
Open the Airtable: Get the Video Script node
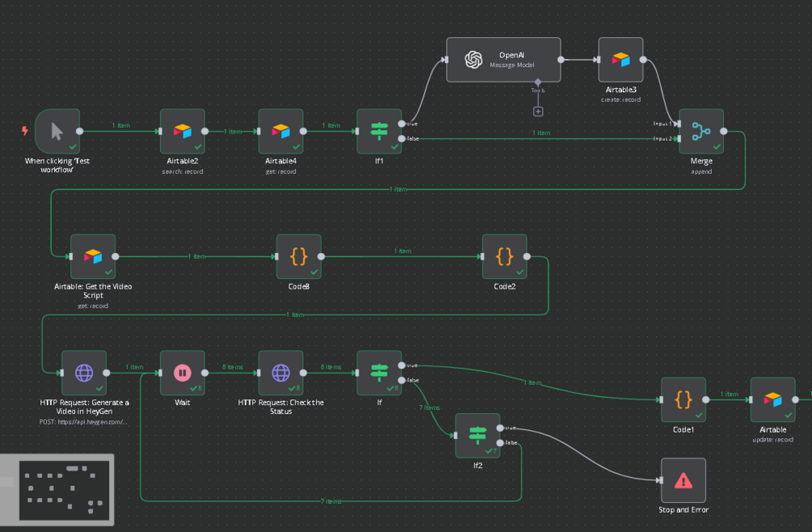point(92,255)
